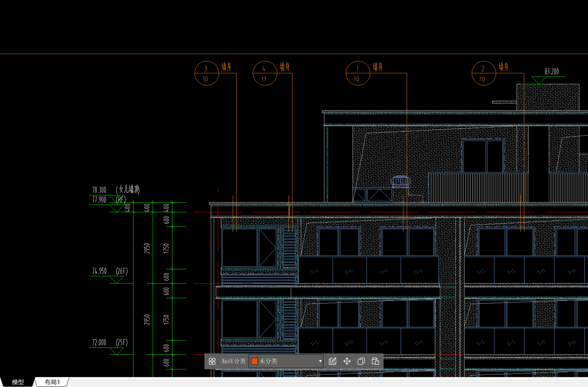Select the rooftop ventilator symbol

click(401, 182)
